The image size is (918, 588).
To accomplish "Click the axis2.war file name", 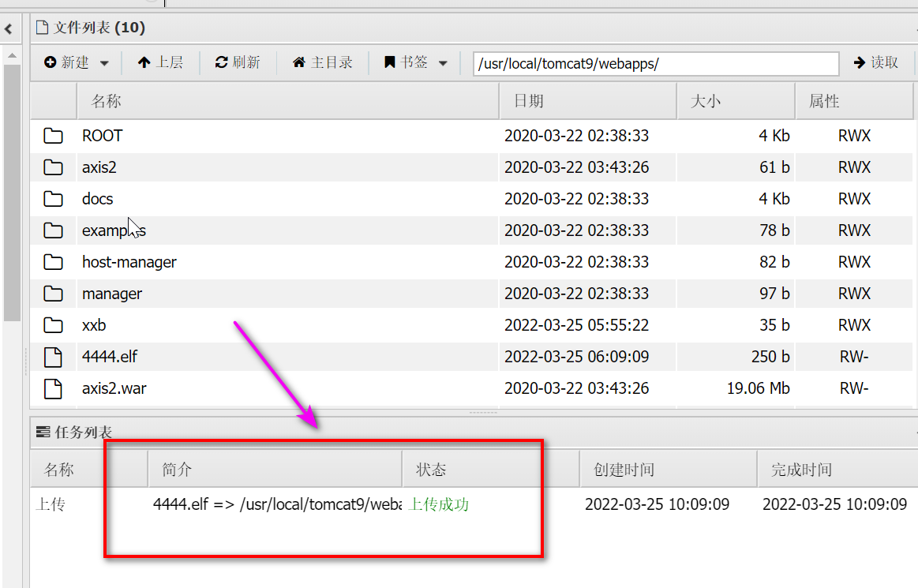I will point(114,388).
